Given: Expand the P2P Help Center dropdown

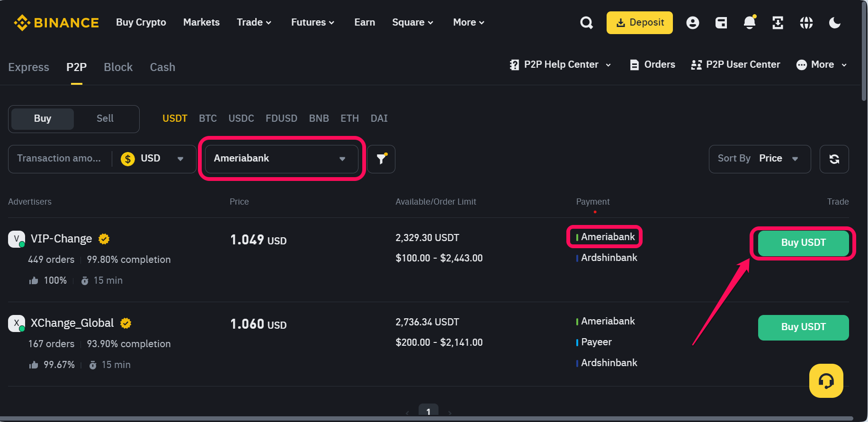Looking at the screenshot, I should (608, 65).
